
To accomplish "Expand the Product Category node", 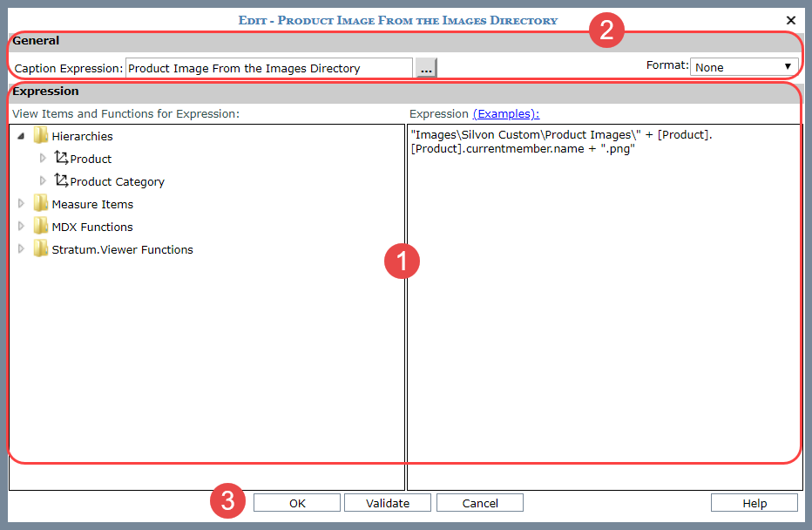I will click(43, 181).
